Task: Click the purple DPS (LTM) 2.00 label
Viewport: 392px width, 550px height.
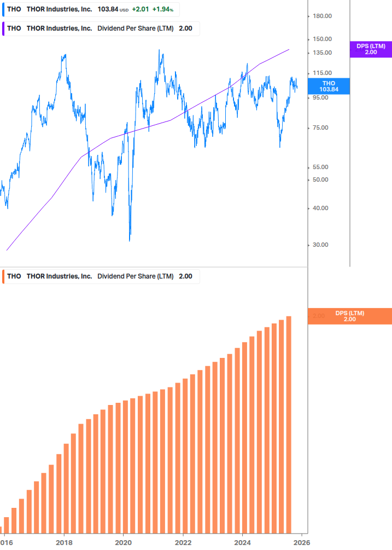Action: tap(371, 49)
